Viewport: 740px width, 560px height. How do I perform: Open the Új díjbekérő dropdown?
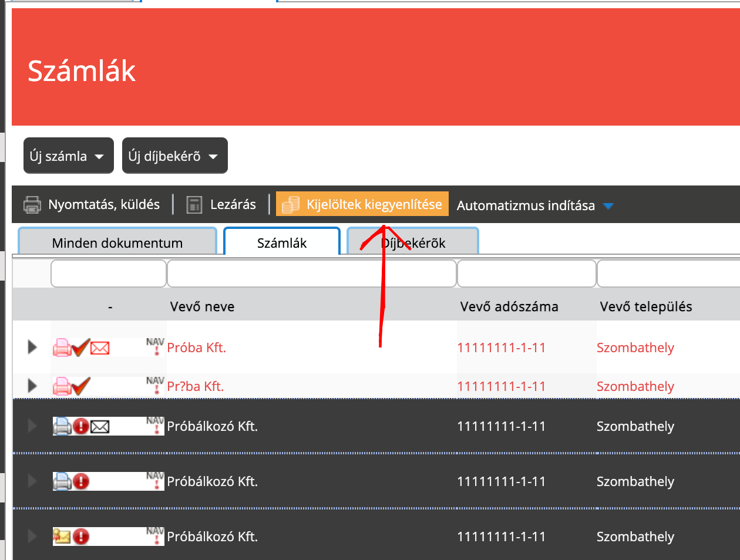click(174, 156)
